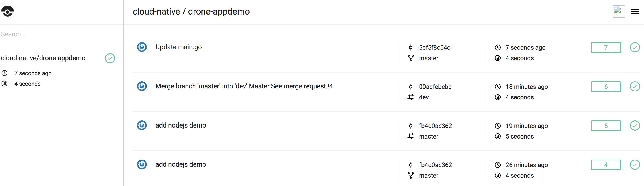Click master branch fork icon of build 7

tap(411, 58)
